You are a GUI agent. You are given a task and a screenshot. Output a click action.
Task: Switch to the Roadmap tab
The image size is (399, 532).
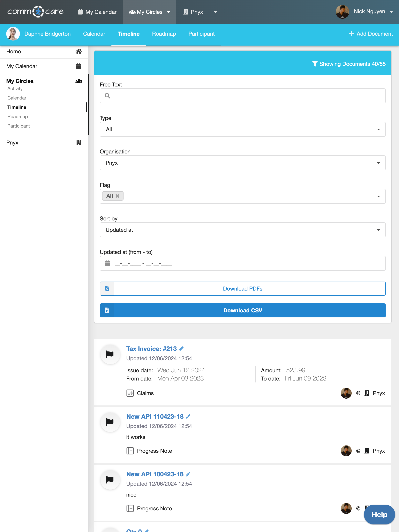(164, 34)
